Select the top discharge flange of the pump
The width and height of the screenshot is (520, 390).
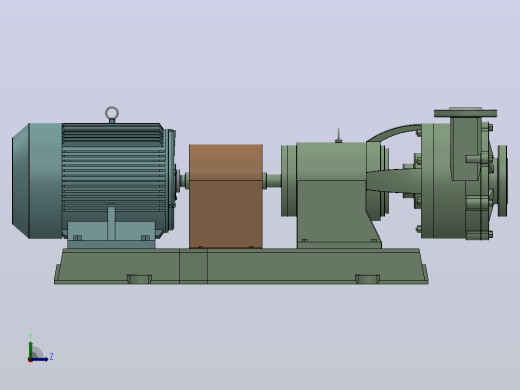pos(465,113)
